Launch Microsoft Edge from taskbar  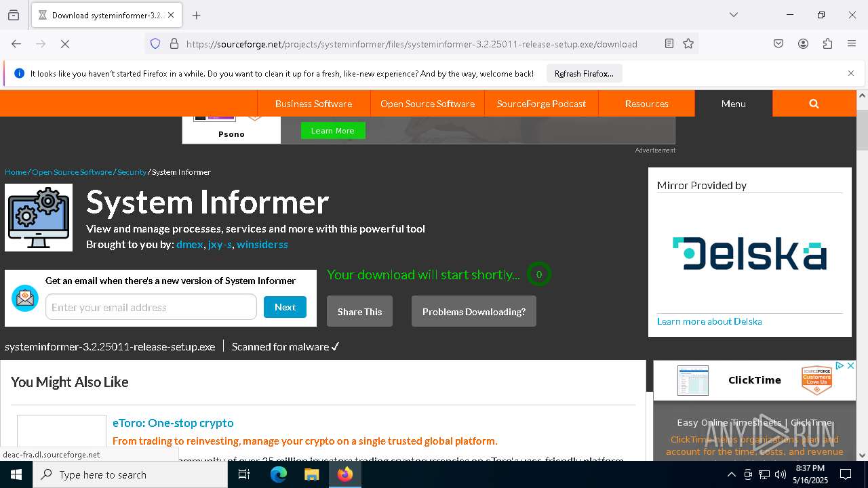point(279,474)
